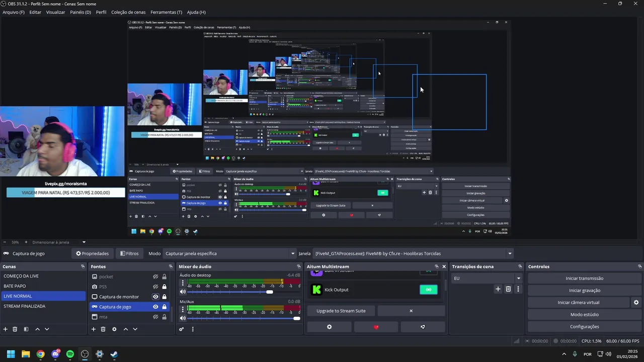Unlock the PS5 source
Screen dimensions: 644x362
164,287
